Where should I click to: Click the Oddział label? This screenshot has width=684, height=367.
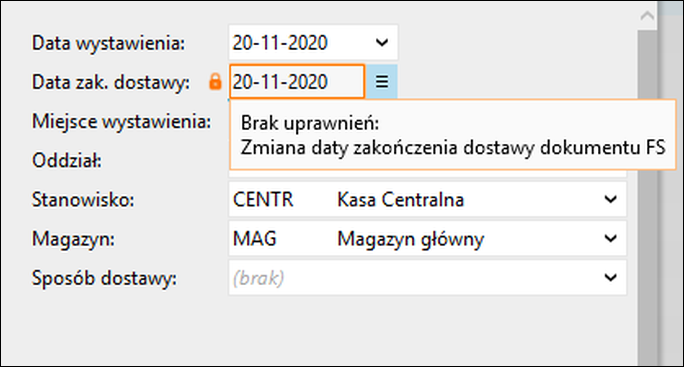click(x=67, y=161)
